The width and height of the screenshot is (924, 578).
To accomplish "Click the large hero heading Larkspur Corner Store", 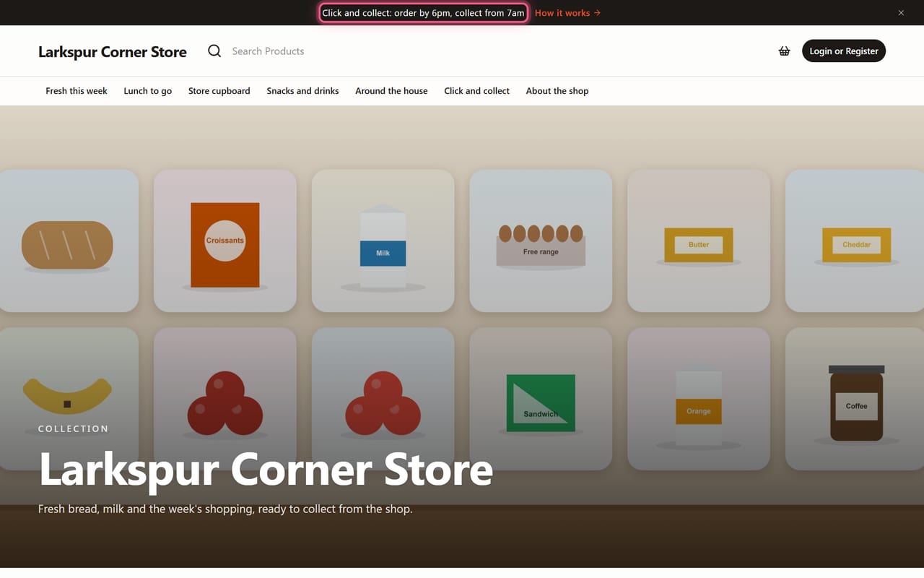I will 266,470.
